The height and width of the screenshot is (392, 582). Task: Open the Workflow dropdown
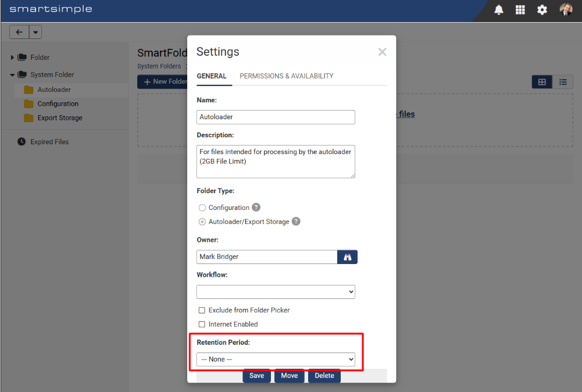pos(276,292)
